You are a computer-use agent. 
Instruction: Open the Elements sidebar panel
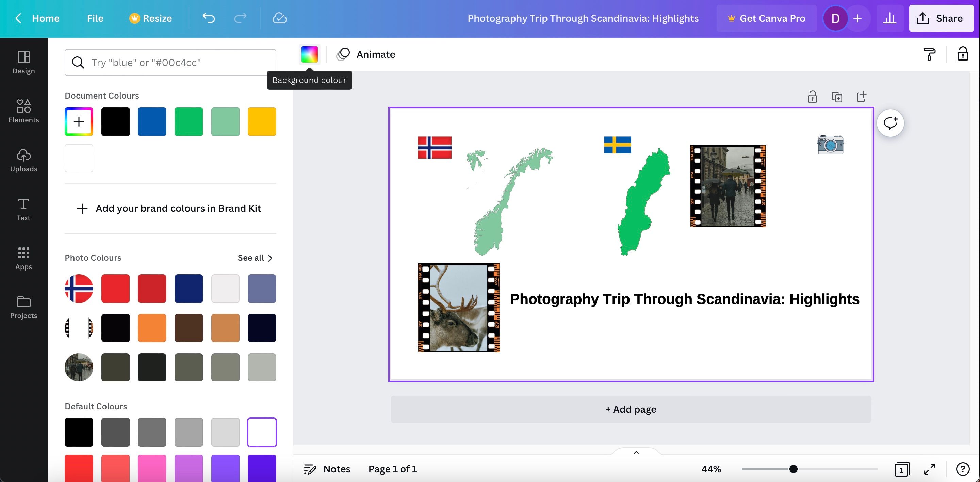[23, 111]
